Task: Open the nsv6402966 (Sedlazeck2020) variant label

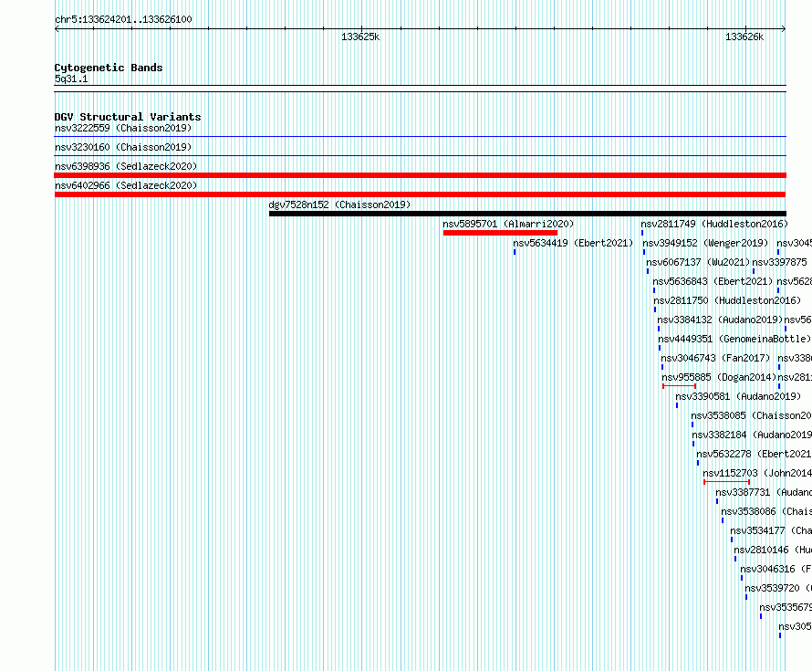Action: (x=126, y=185)
